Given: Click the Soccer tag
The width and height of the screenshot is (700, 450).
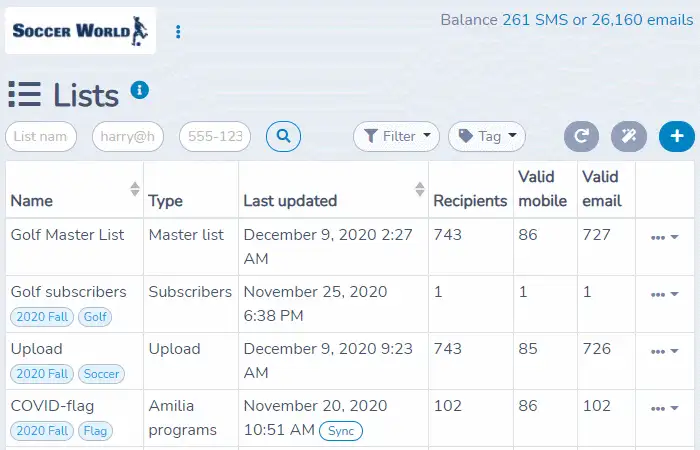Looking at the screenshot, I should coord(101,374).
